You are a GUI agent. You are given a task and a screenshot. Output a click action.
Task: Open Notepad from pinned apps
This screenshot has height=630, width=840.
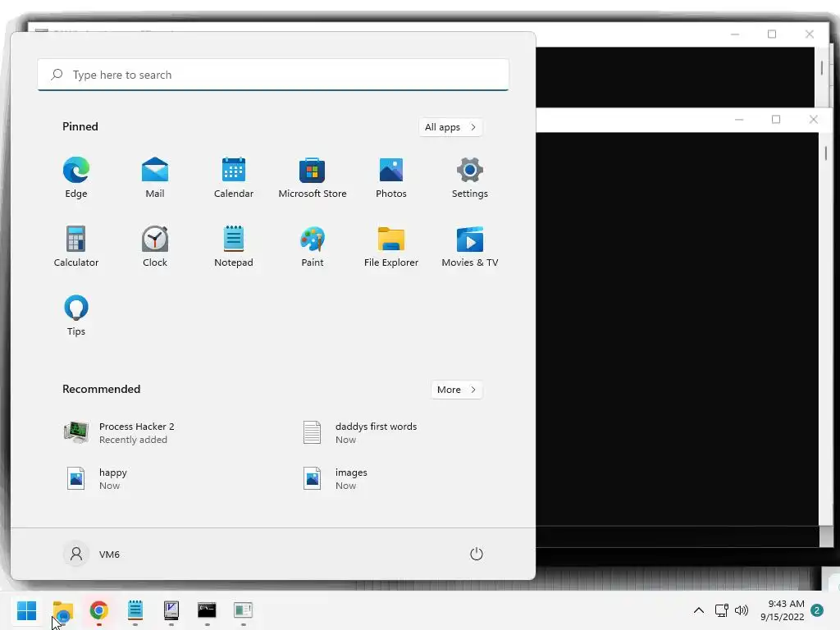click(234, 246)
